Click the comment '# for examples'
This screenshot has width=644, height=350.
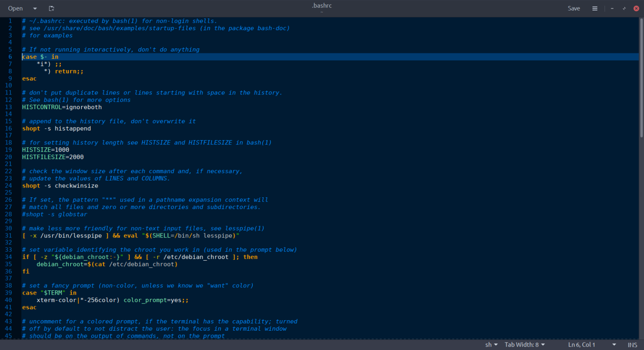47,35
